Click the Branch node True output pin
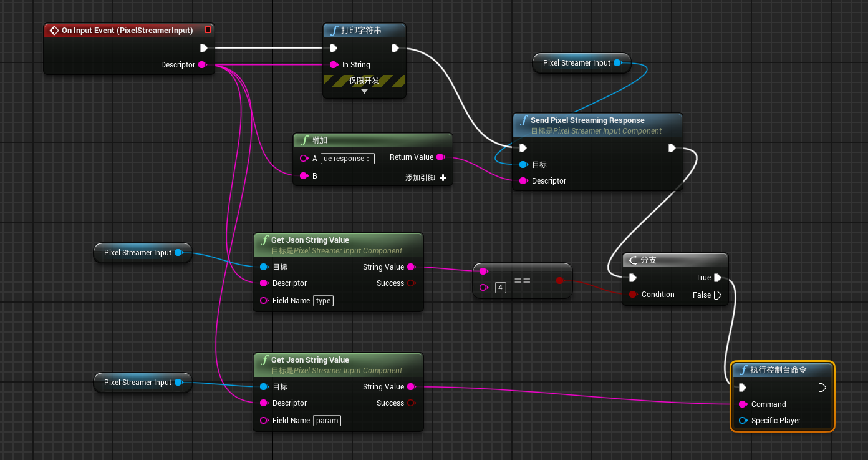The width and height of the screenshot is (868, 460). click(x=718, y=278)
